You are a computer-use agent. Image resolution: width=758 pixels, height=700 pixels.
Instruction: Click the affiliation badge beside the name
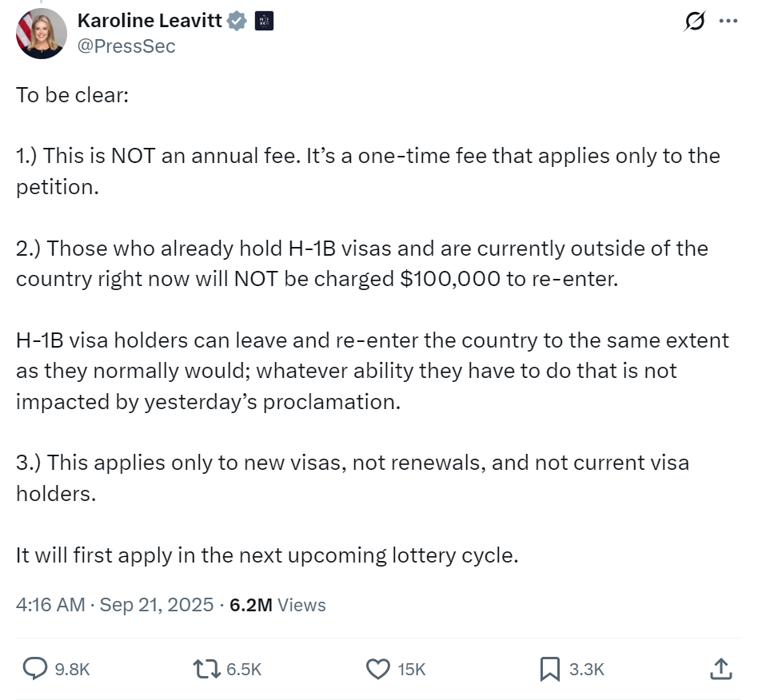264,22
